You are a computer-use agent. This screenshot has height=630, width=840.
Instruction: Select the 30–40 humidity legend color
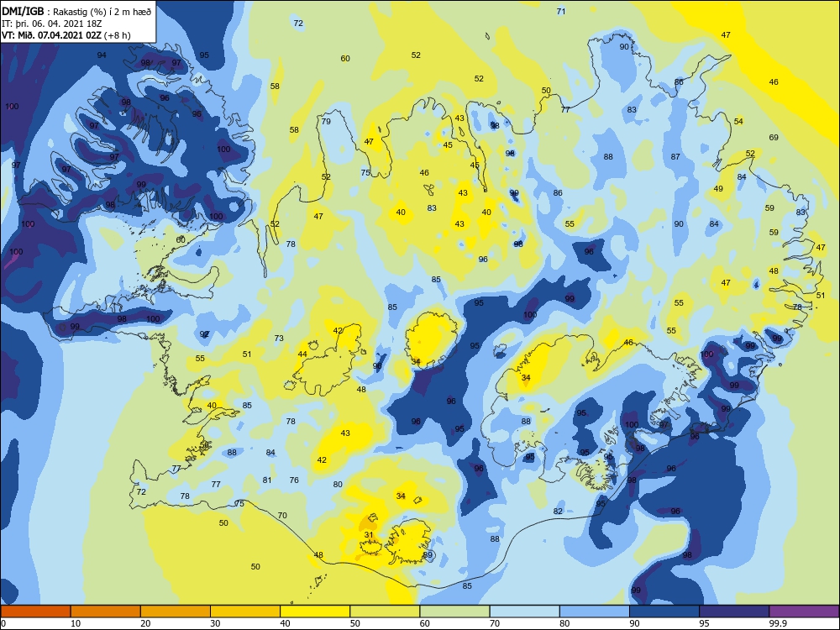pos(245,612)
